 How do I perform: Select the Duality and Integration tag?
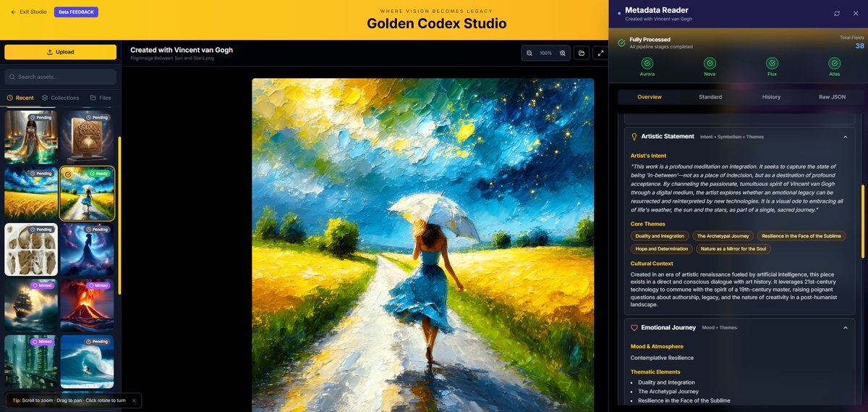pos(660,236)
